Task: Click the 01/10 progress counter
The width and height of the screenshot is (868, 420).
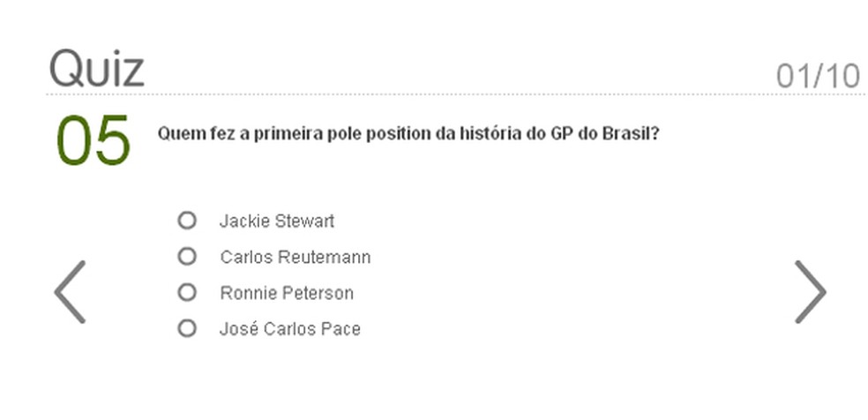Action: click(x=818, y=76)
